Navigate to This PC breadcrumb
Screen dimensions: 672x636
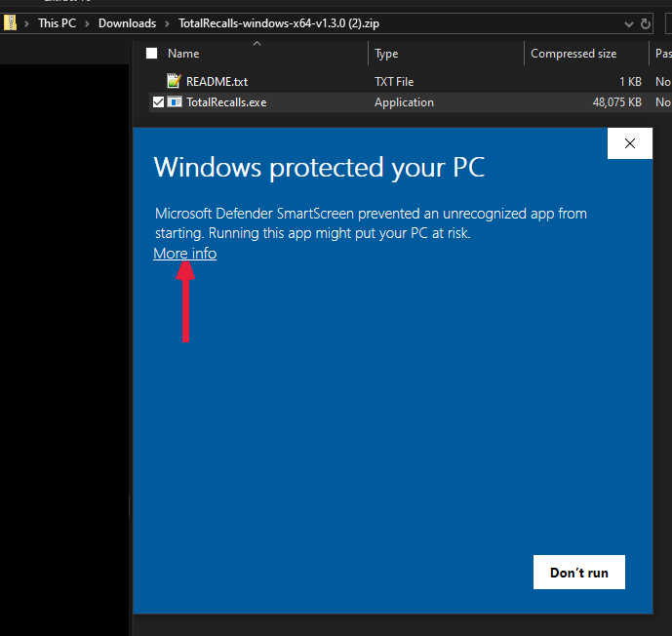click(57, 23)
